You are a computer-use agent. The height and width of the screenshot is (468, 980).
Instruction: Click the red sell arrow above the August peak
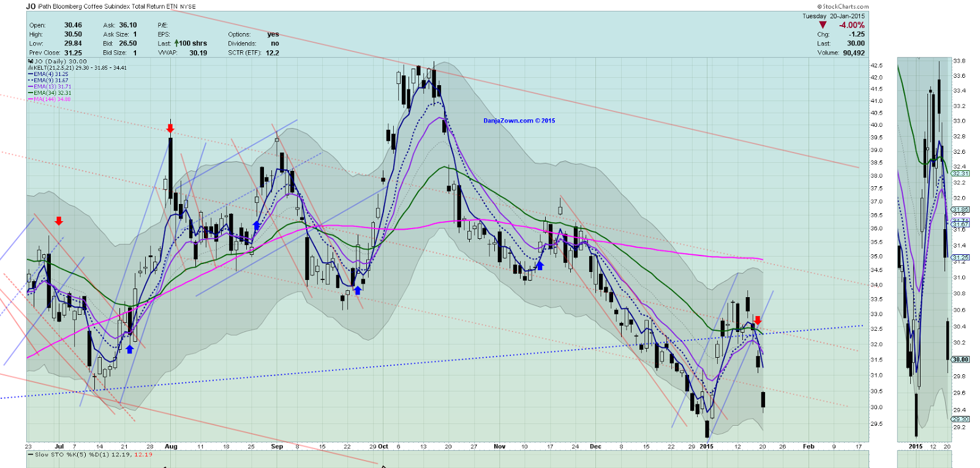[x=170, y=129]
